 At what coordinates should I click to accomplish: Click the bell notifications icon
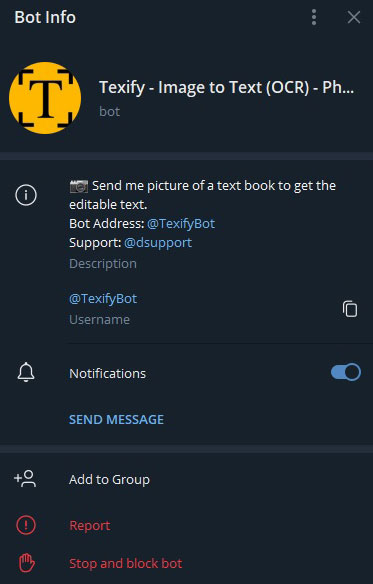[26, 372]
